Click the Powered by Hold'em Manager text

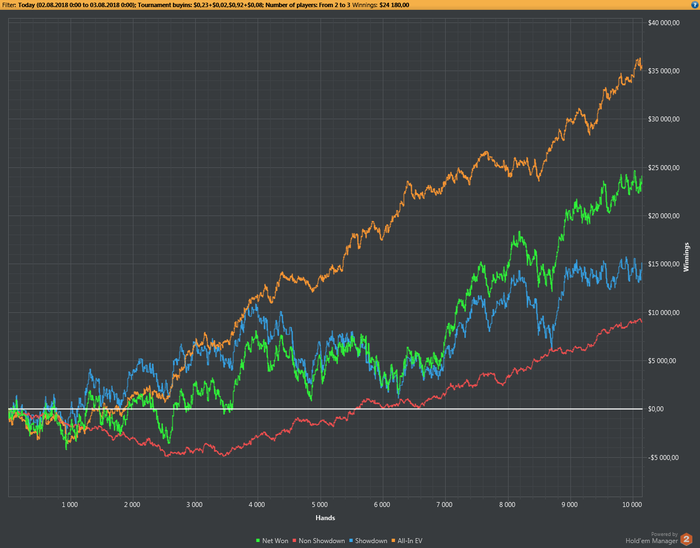point(652,538)
